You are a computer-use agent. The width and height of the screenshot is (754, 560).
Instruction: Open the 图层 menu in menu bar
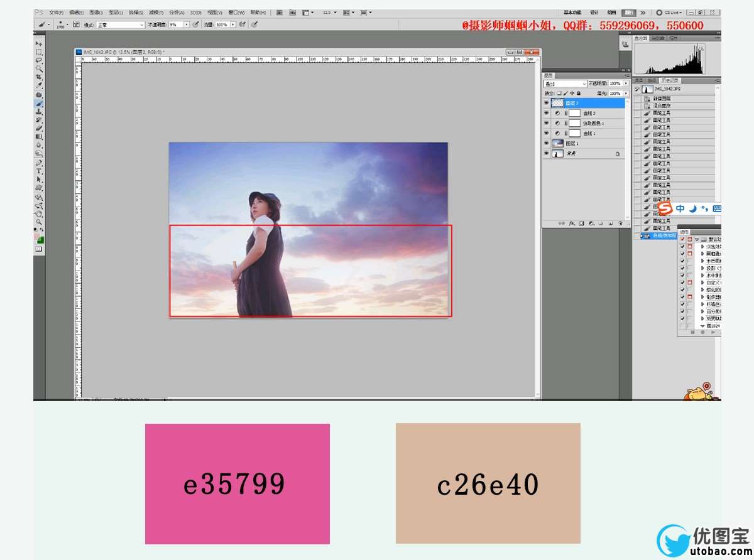tap(115, 12)
